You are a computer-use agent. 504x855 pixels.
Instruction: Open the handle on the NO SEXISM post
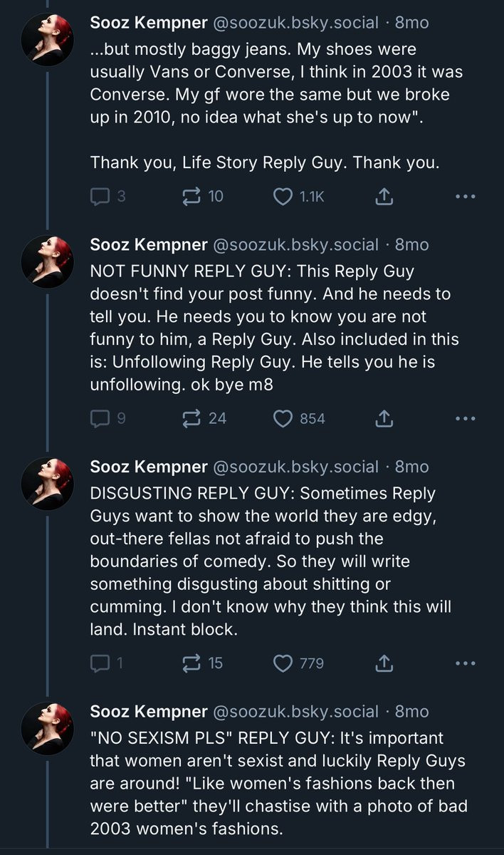tap(295, 712)
